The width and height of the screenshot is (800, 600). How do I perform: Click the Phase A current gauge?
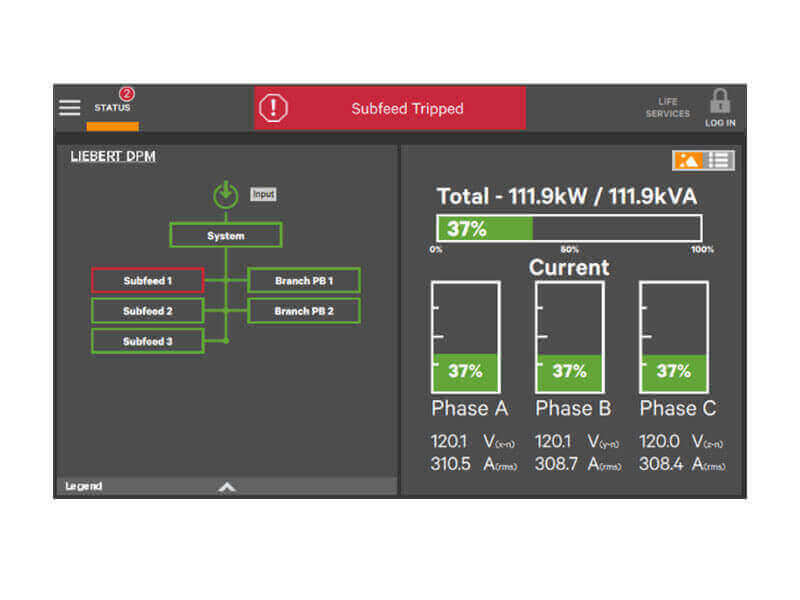(x=465, y=337)
